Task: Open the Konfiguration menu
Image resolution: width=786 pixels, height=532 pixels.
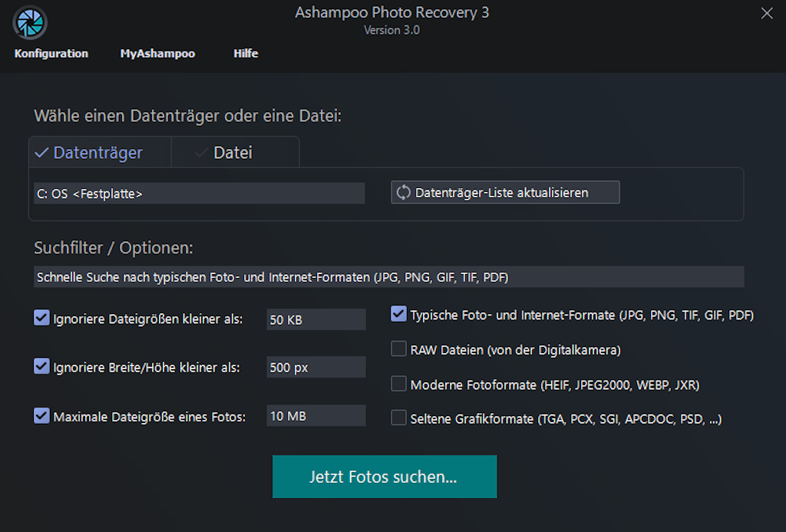Action: coord(51,54)
